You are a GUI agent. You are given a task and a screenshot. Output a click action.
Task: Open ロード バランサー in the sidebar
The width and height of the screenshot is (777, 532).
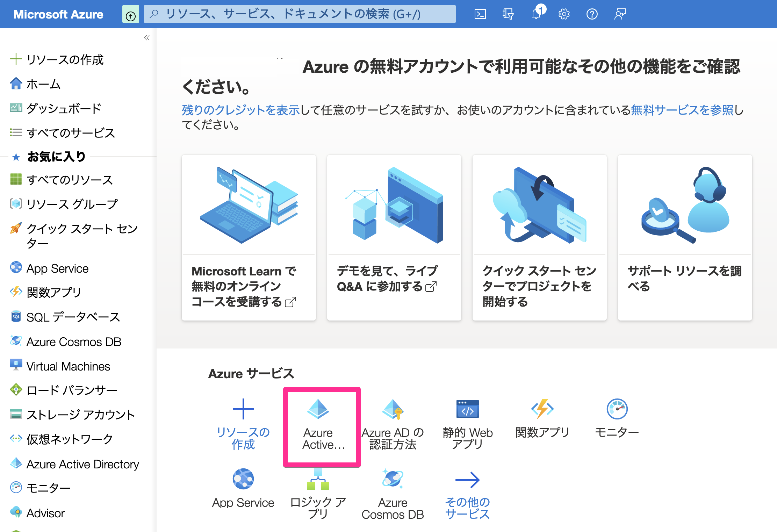63,390
